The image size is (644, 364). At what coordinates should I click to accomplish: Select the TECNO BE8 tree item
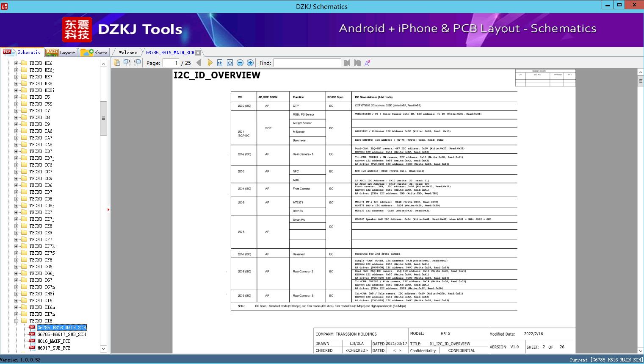(x=41, y=83)
